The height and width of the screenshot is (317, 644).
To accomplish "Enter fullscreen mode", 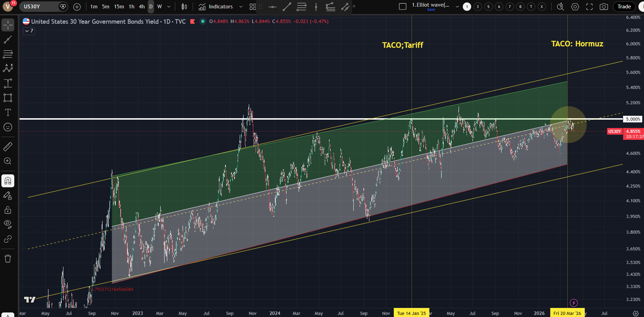I will 589,7.
